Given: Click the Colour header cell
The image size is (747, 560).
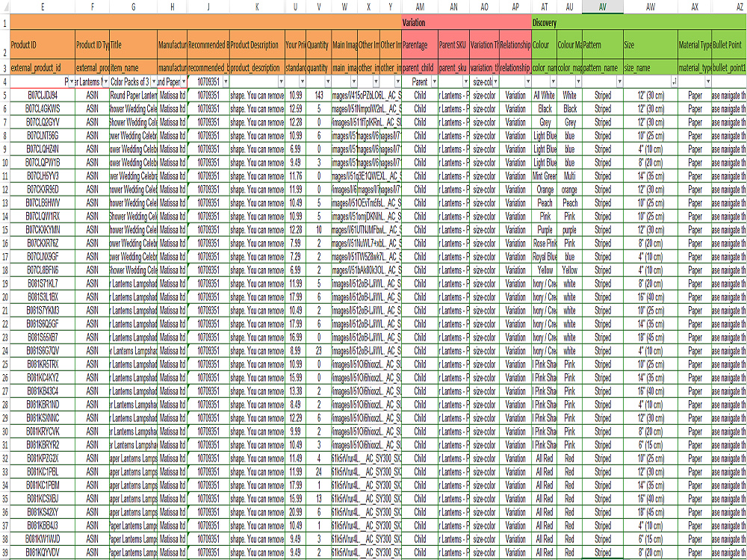Looking at the screenshot, I should [x=544, y=46].
